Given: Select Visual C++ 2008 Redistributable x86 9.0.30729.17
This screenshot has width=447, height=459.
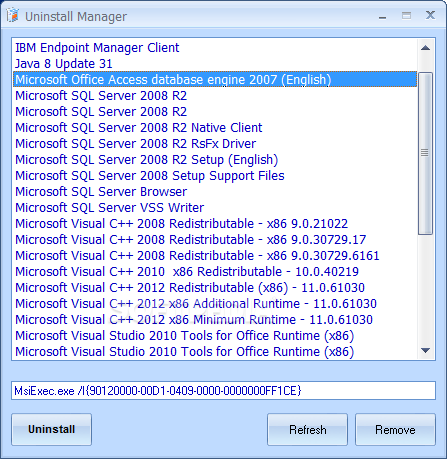Looking at the screenshot, I should pyautogui.click(x=215, y=240).
